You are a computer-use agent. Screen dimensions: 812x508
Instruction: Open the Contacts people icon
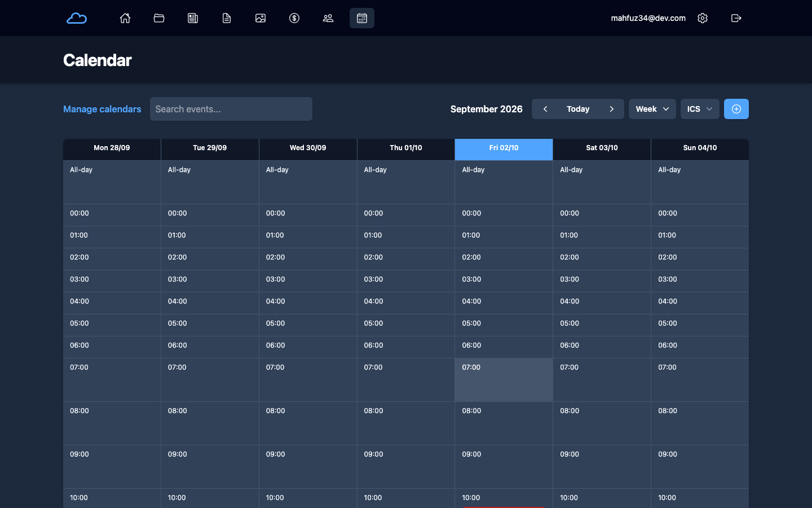click(x=328, y=18)
